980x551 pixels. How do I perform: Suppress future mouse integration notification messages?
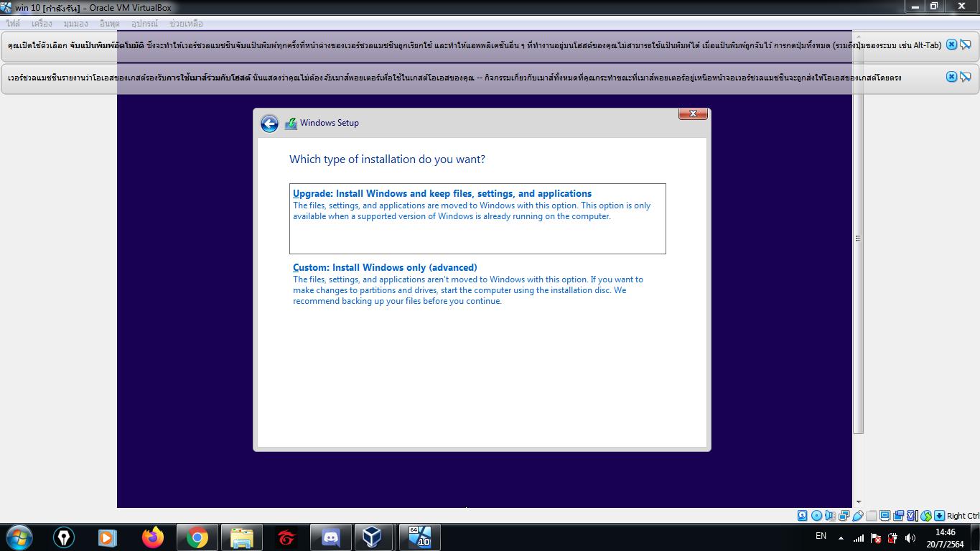966,77
